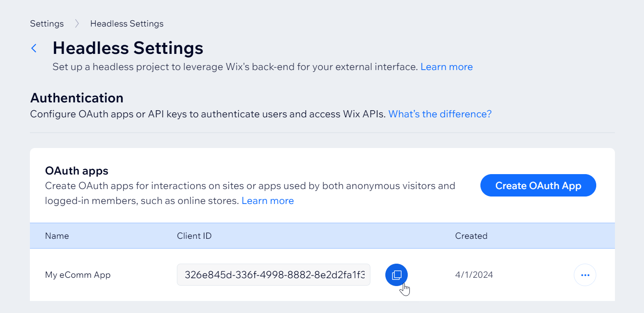The height and width of the screenshot is (313, 644).
Task: Click the Headless Settings page title
Action: [128, 48]
